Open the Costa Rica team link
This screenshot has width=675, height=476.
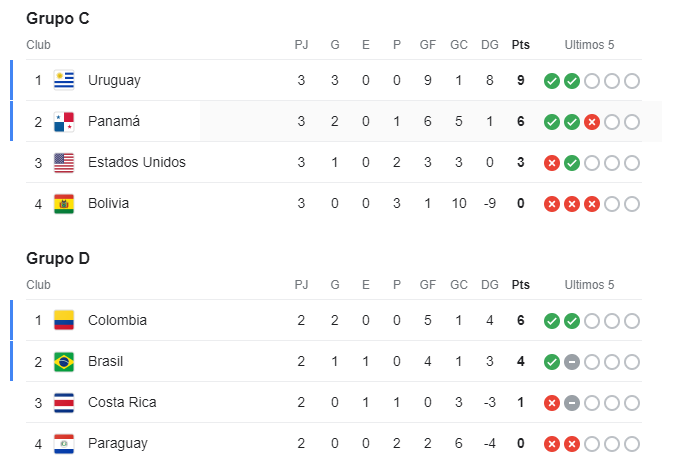[121, 402]
